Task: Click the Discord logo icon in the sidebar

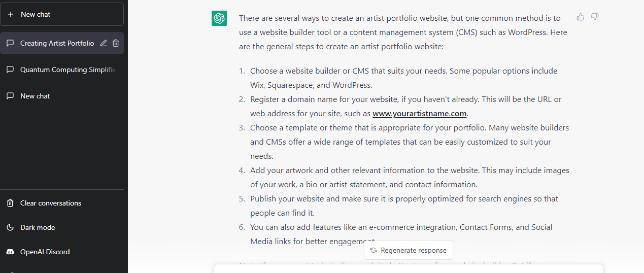Action: (10, 252)
